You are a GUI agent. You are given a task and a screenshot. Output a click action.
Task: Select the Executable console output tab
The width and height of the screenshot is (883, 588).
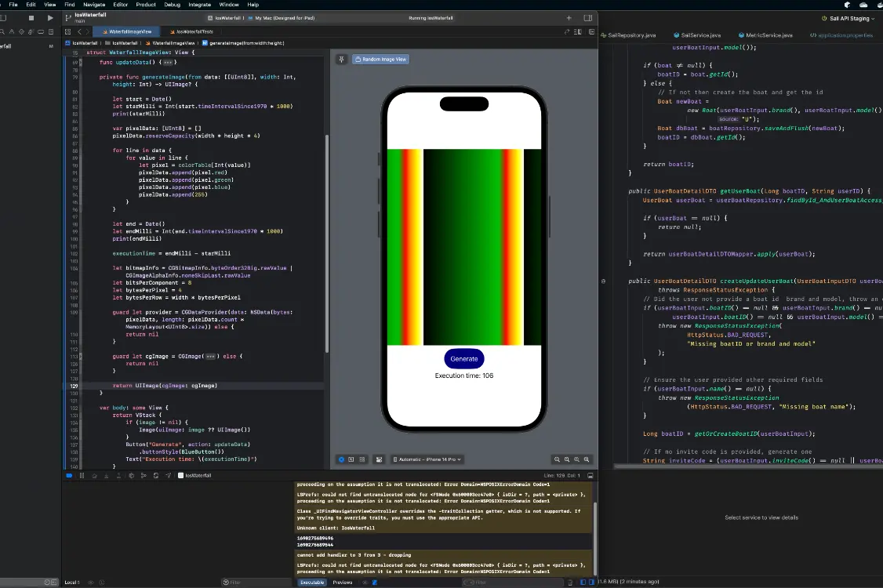[312, 583]
